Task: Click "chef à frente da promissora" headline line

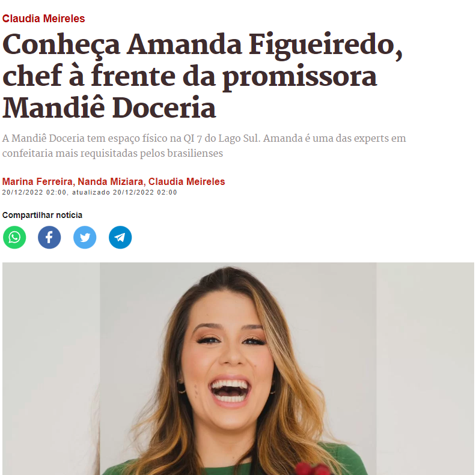Action: 189,76
